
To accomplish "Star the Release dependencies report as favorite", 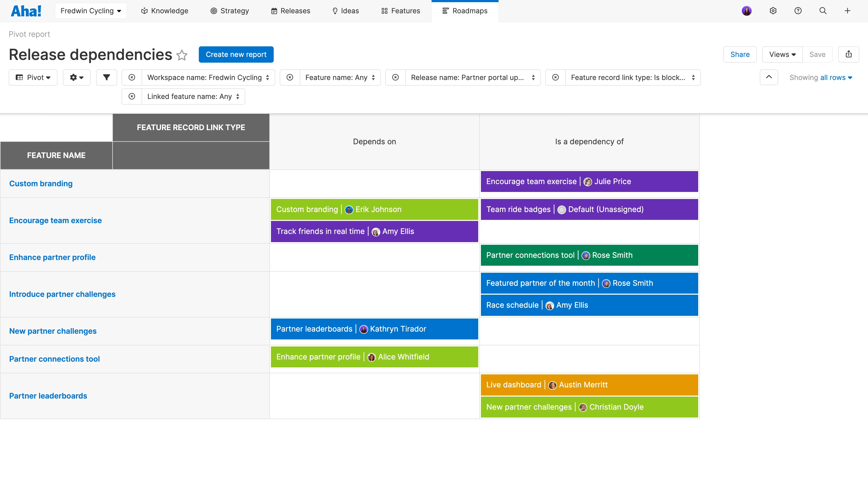I will [x=182, y=55].
